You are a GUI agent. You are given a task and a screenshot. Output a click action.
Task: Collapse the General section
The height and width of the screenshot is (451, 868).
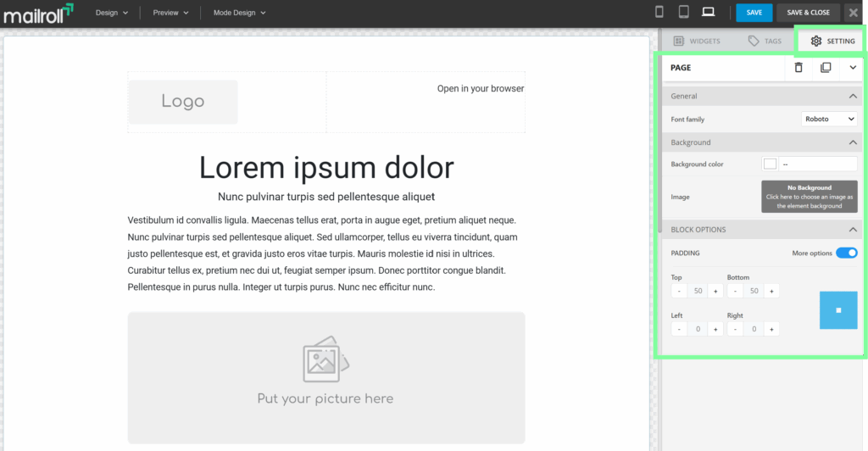(x=853, y=97)
